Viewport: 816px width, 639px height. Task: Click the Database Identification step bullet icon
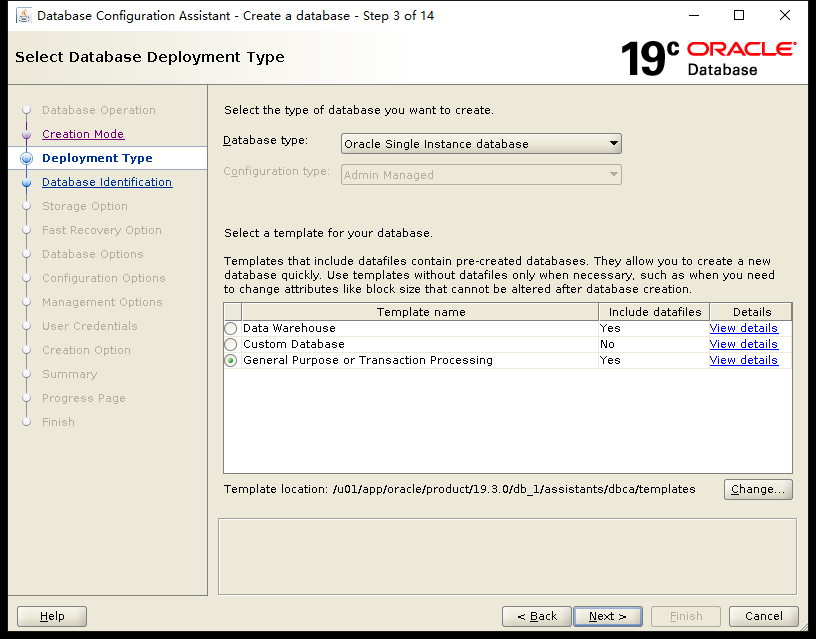[x=27, y=182]
